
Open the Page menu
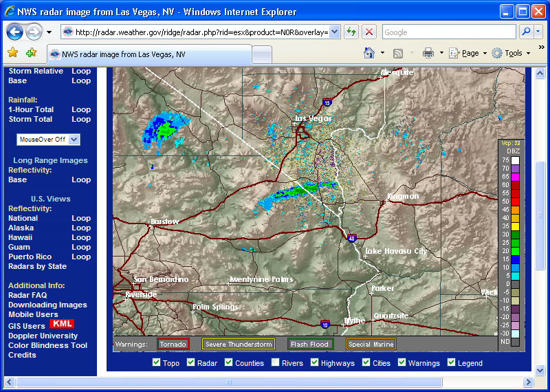468,53
